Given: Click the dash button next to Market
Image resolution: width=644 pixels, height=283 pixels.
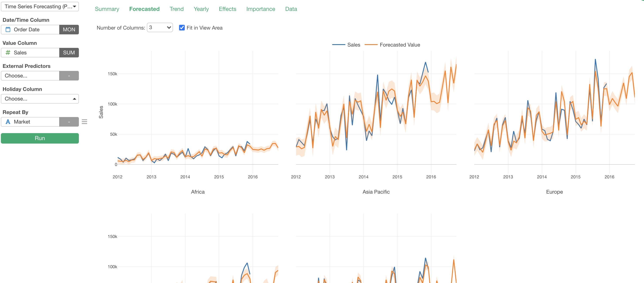Looking at the screenshot, I should (x=69, y=122).
